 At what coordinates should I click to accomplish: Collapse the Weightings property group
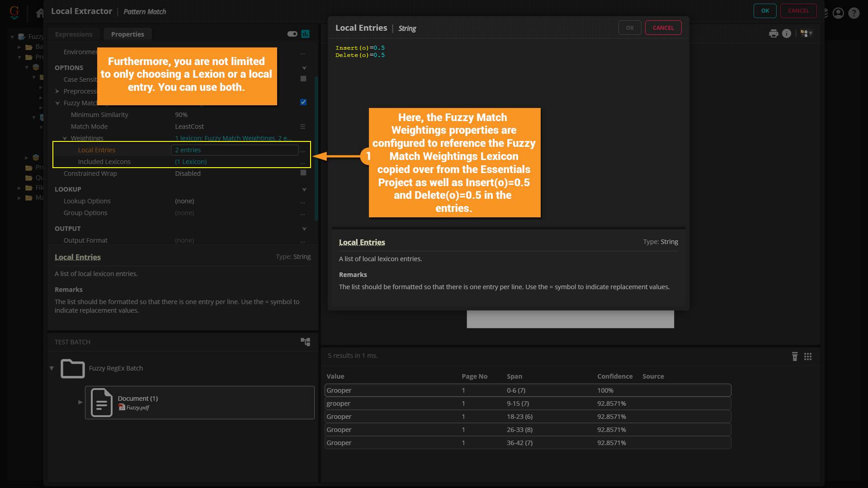[x=65, y=138]
